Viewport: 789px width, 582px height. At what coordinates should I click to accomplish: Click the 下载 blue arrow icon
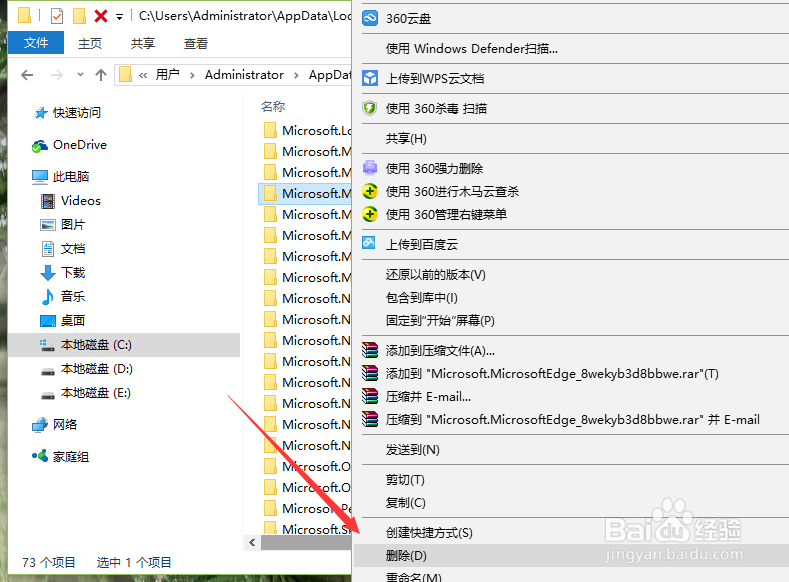coord(48,273)
